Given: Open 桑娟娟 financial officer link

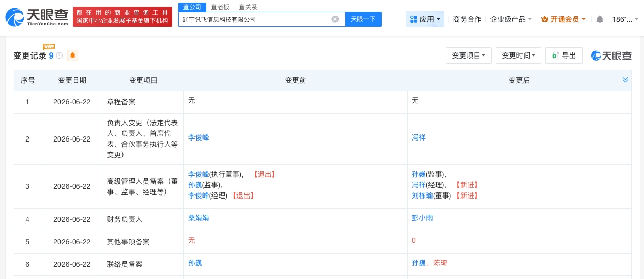Looking at the screenshot, I should [x=199, y=218].
